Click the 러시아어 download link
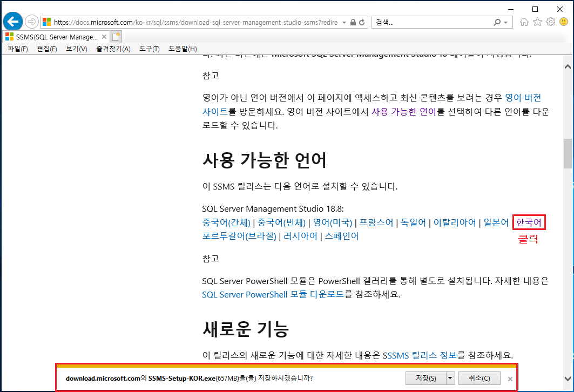This screenshot has width=574, height=392. (300, 236)
